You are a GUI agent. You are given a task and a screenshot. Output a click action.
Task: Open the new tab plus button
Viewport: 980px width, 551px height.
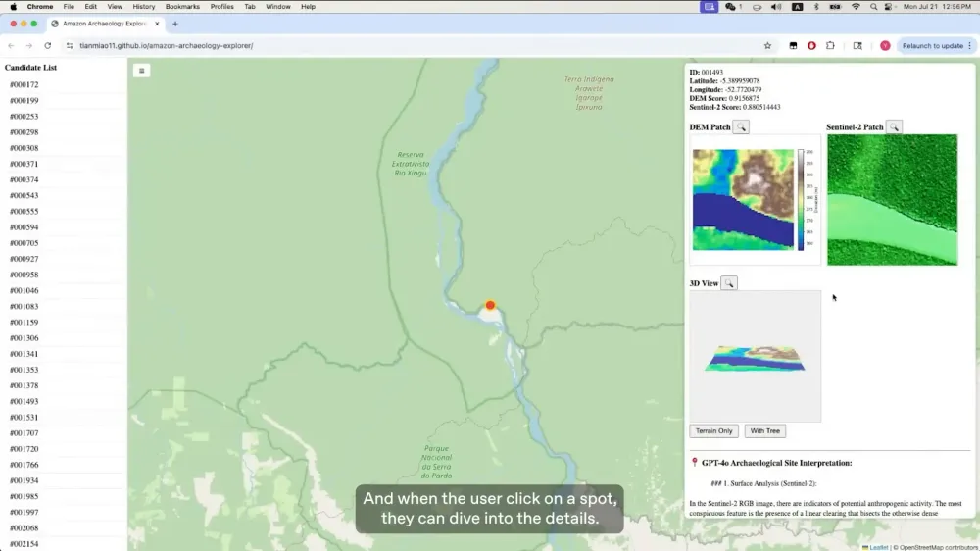pos(175,24)
